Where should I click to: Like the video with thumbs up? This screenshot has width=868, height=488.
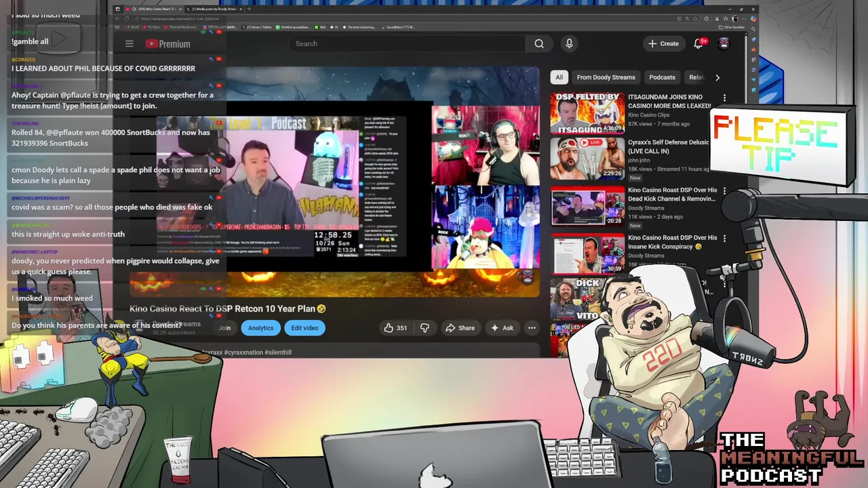point(389,328)
